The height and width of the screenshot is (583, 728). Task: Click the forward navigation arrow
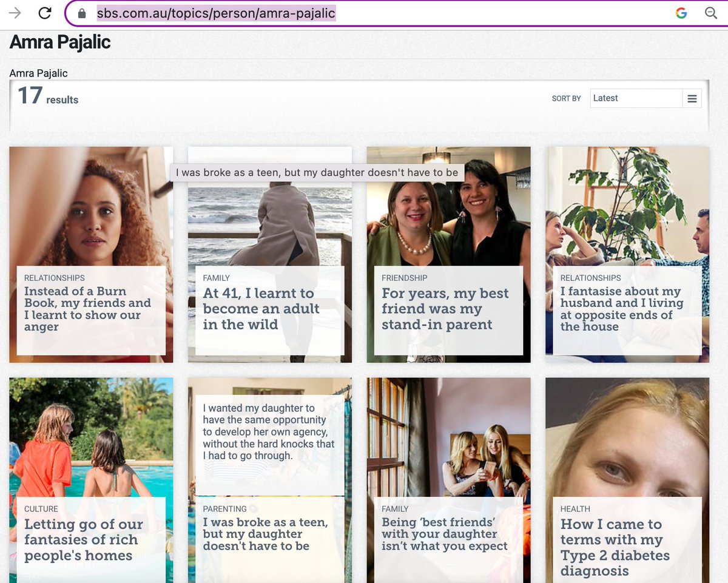point(13,12)
